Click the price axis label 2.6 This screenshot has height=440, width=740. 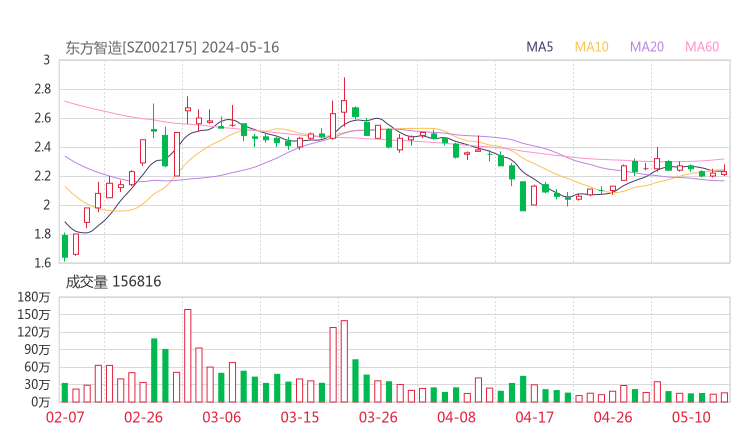pyautogui.click(x=42, y=118)
